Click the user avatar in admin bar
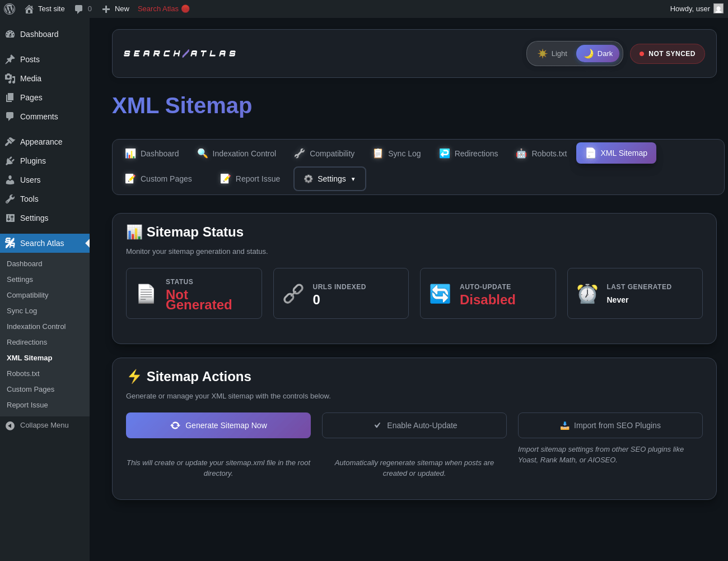The width and height of the screenshot is (728, 561). pos(718,9)
